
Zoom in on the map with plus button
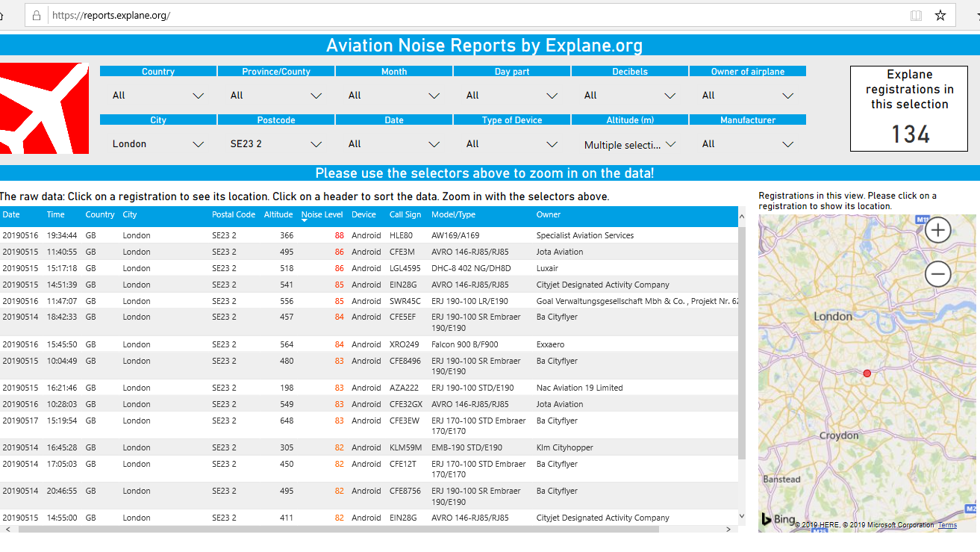(937, 230)
